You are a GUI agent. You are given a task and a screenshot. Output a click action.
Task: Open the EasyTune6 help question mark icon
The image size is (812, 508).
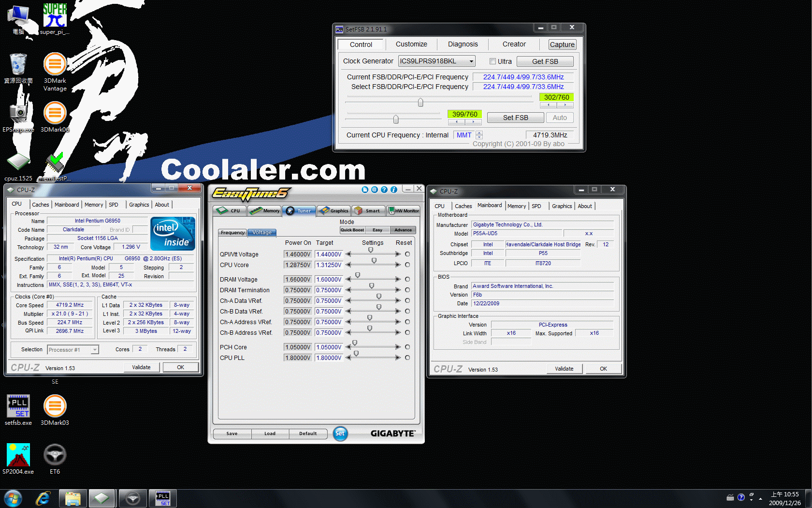[384, 190]
